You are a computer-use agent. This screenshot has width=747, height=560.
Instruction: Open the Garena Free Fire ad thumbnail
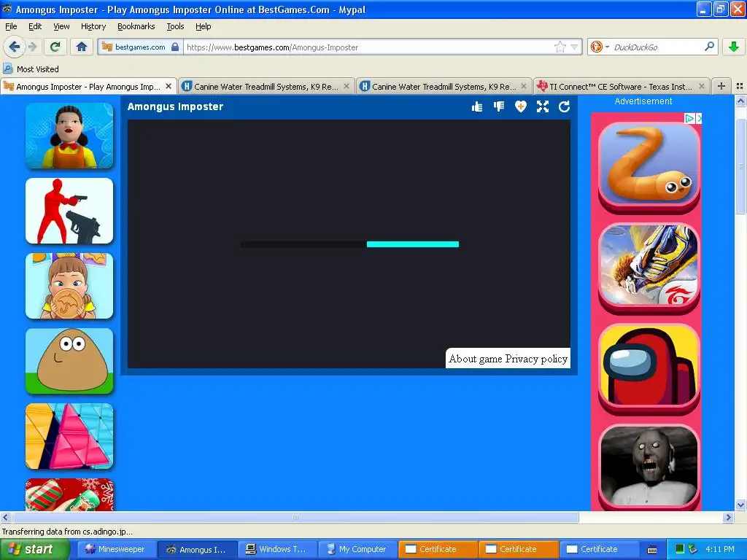(x=649, y=265)
